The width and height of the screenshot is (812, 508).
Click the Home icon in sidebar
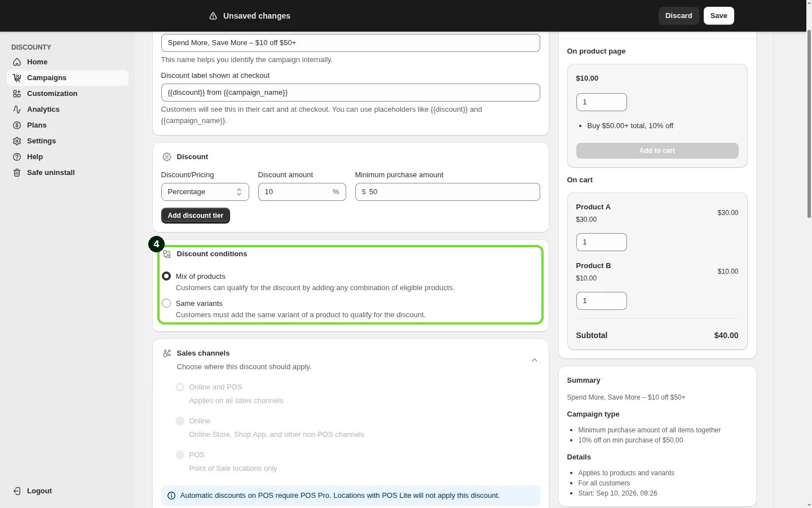tap(17, 62)
